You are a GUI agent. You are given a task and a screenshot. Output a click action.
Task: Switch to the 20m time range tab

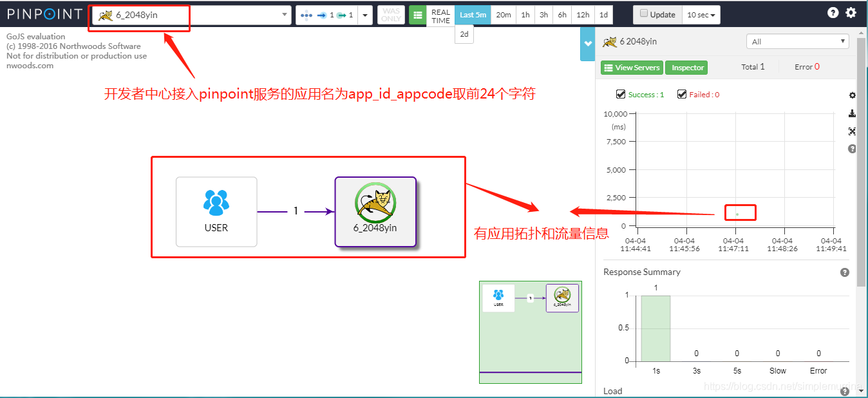pos(503,14)
